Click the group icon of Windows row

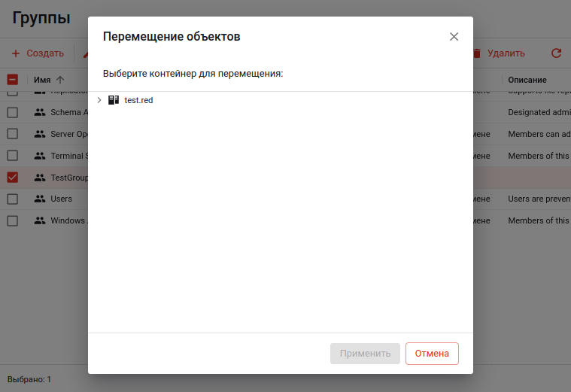[40, 221]
